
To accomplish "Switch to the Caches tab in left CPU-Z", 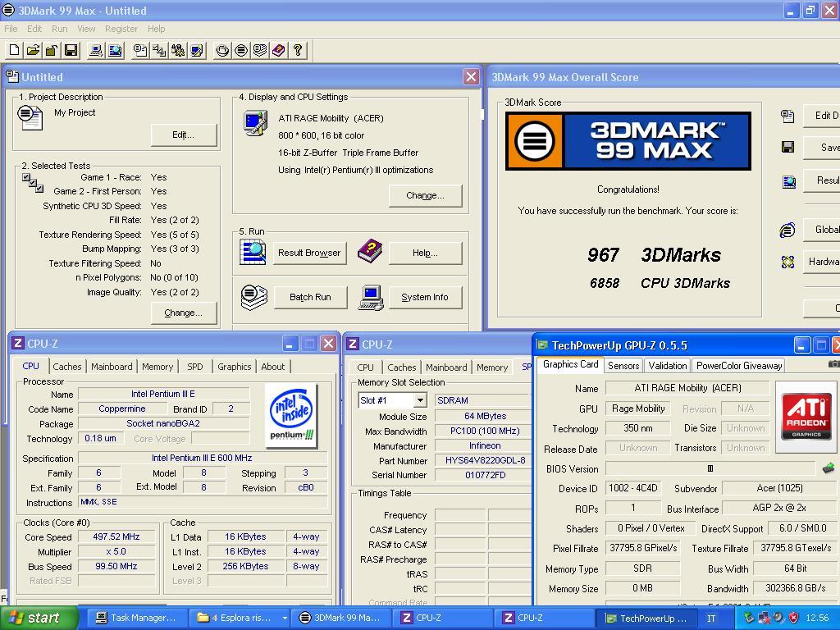I will pos(67,367).
